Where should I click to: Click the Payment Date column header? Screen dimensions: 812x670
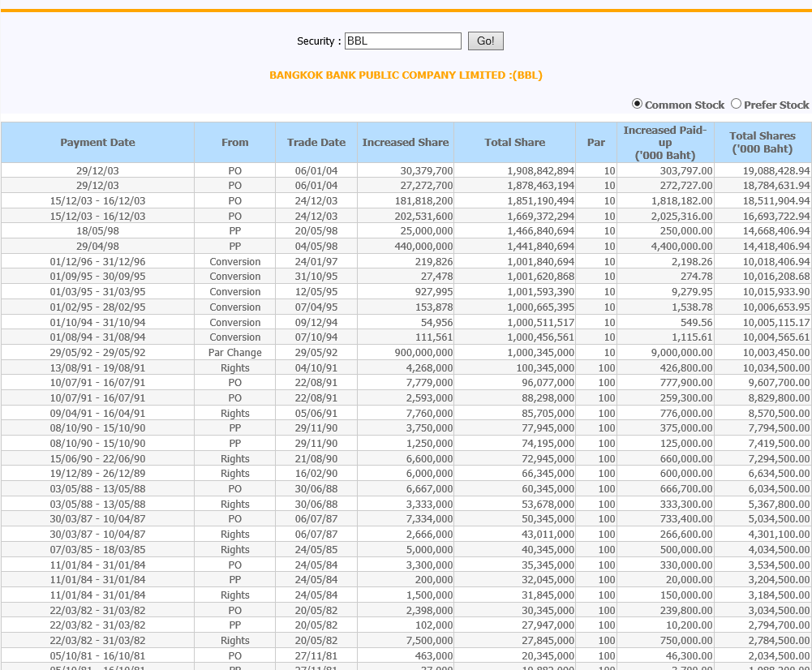(97, 143)
